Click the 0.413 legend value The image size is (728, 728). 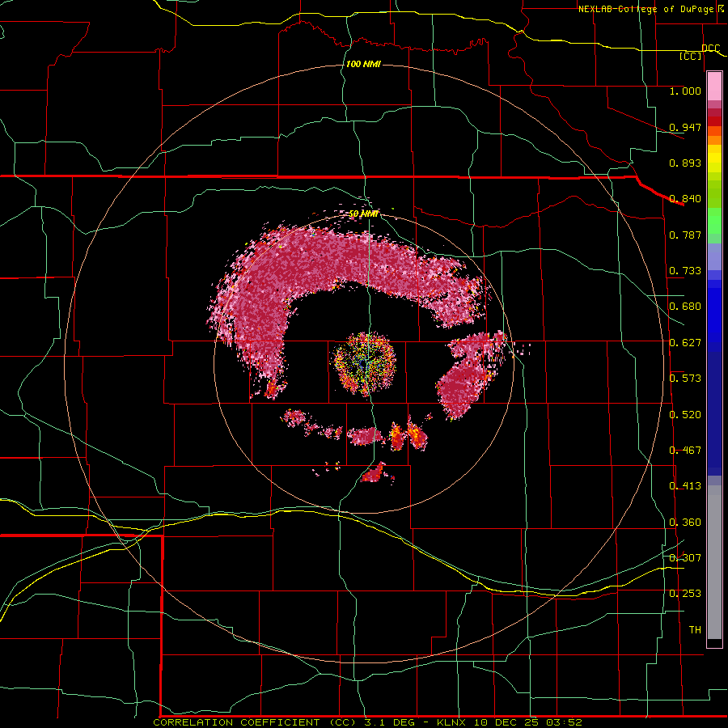tap(685, 486)
